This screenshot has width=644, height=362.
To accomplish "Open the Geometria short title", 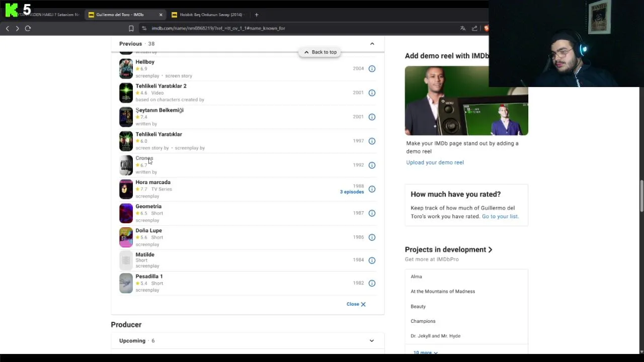I will point(148,207).
